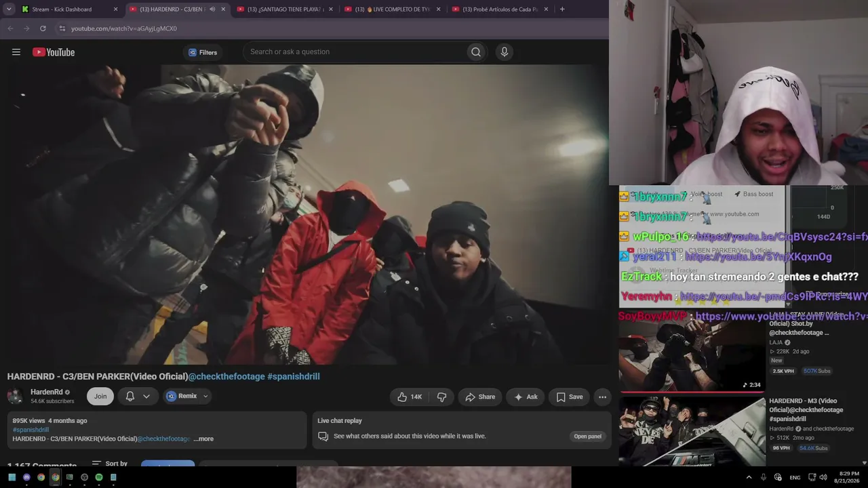Click the 54.6K subscribers text
This screenshot has width=868, height=488.
[x=52, y=401]
